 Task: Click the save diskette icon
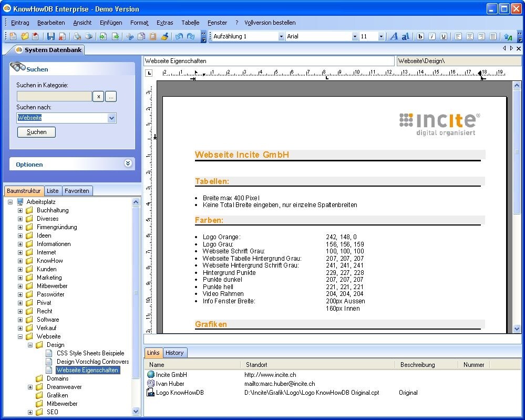coord(50,36)
